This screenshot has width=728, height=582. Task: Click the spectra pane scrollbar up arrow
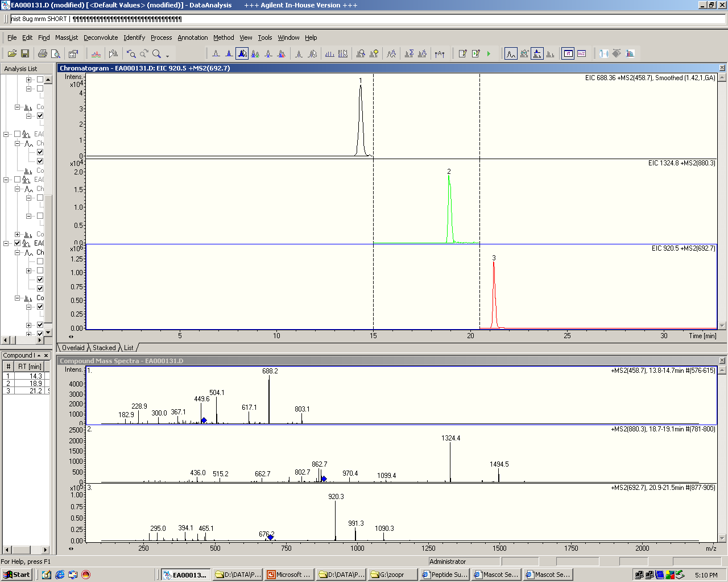pyautogui.click(x=722, y=371)
